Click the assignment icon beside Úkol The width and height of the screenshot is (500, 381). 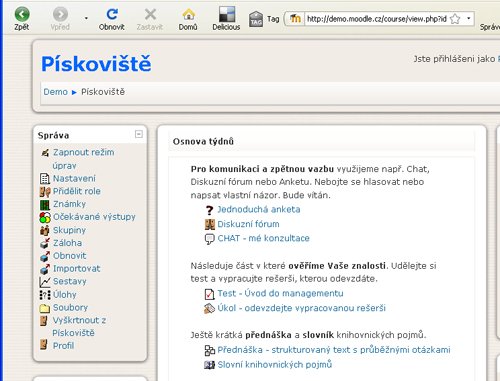(209, 309)
